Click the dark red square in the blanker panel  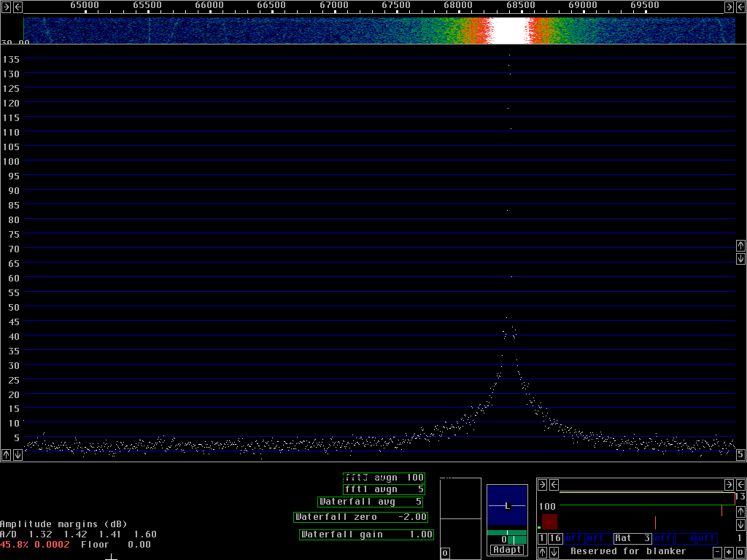click(549, 521)
